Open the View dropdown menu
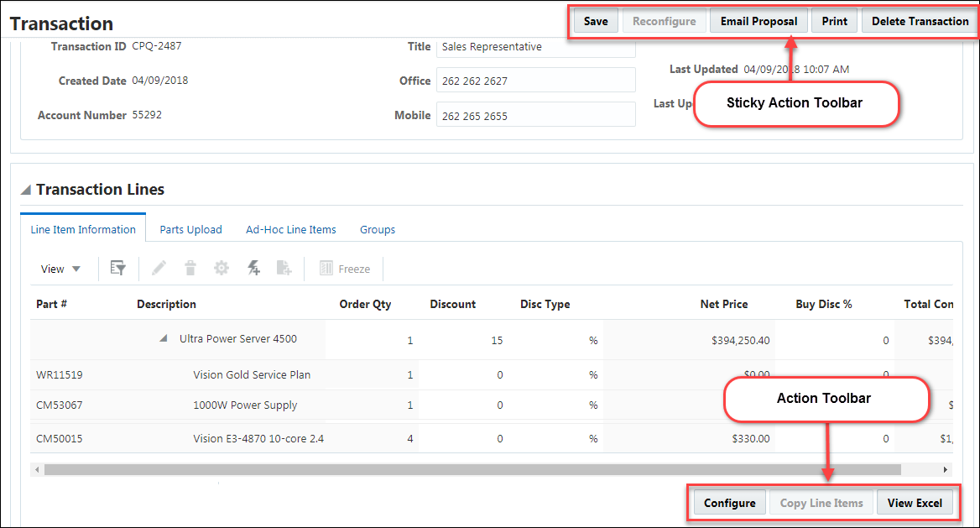Viewport: 980px width, 528px height. 60,268
